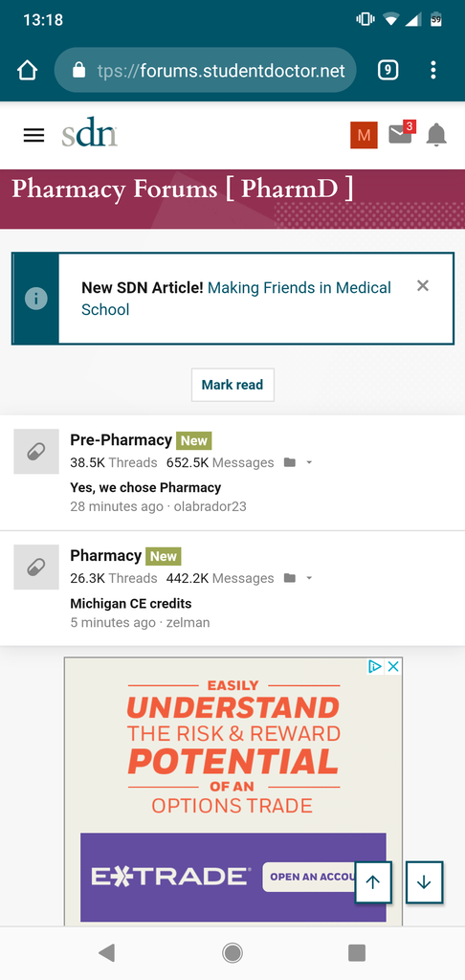Open the notifications bell
The height and width of the screenshot is (980, 465).
(x=436, y=135)
